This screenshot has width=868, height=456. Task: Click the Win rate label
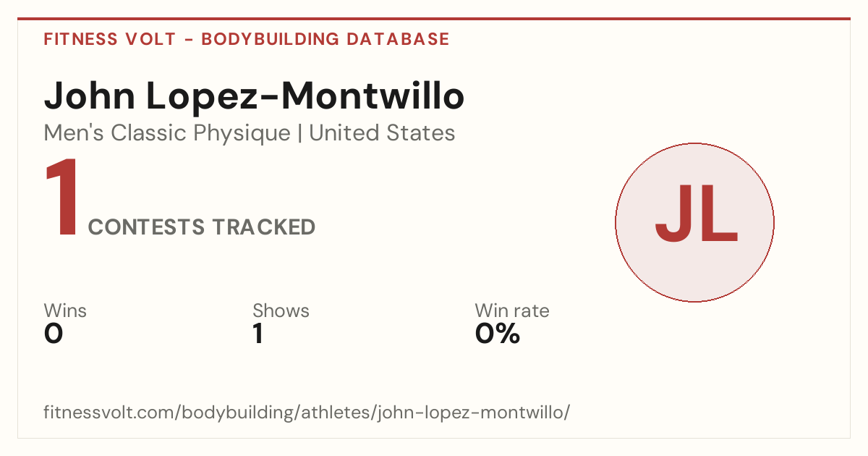click(511, 311)
